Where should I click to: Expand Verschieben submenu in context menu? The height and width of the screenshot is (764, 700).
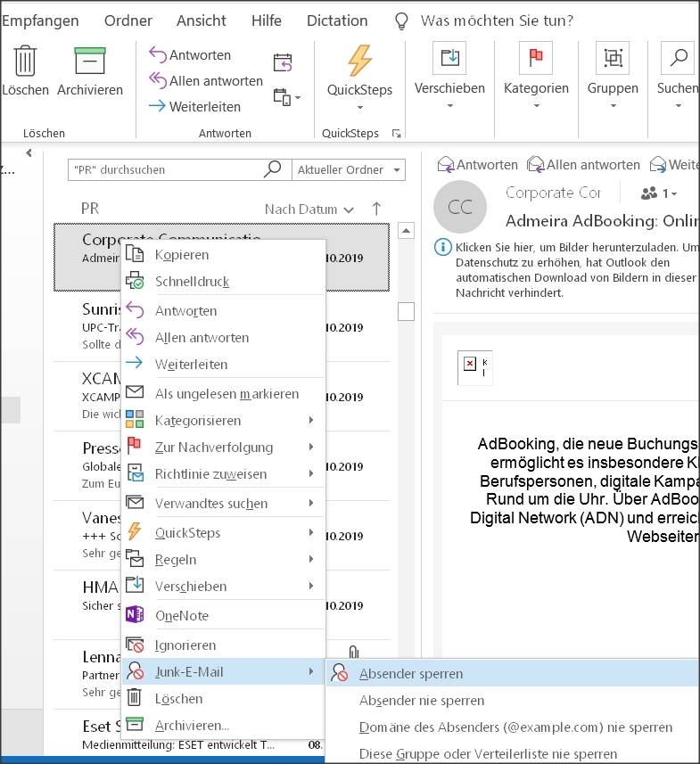[x=223, y=587]
